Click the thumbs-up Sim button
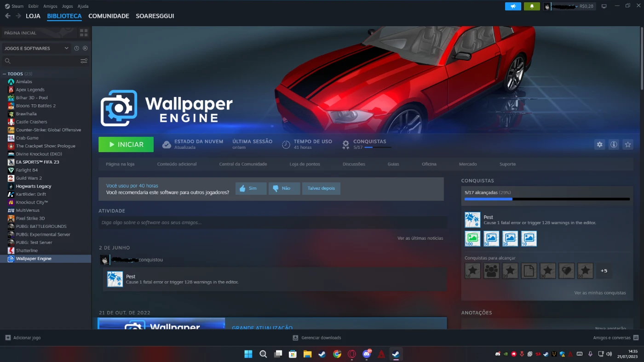 coord(251,188)
